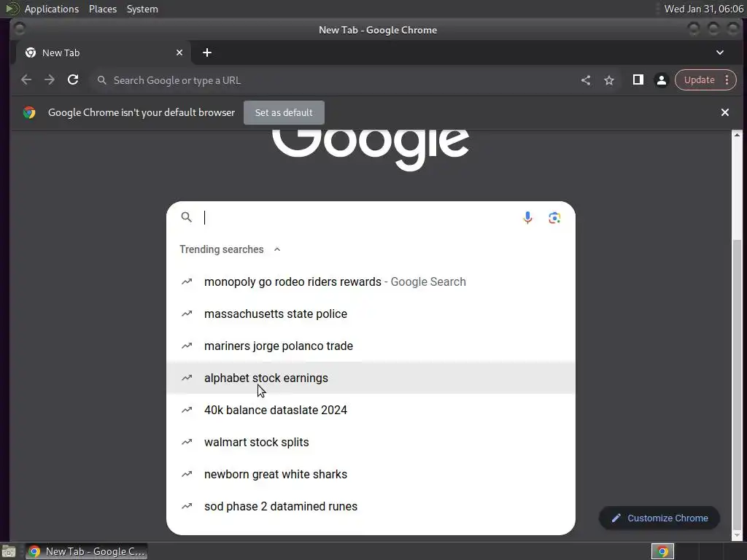Bookmark this tab with star icon
This screenshot has width=747, height=560.
pos(609,80)
